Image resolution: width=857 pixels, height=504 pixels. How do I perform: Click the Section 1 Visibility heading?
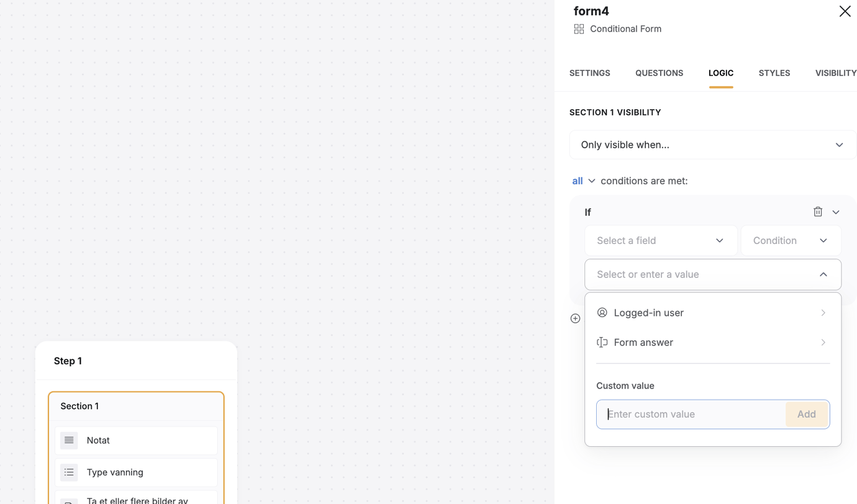coord(615,112)
